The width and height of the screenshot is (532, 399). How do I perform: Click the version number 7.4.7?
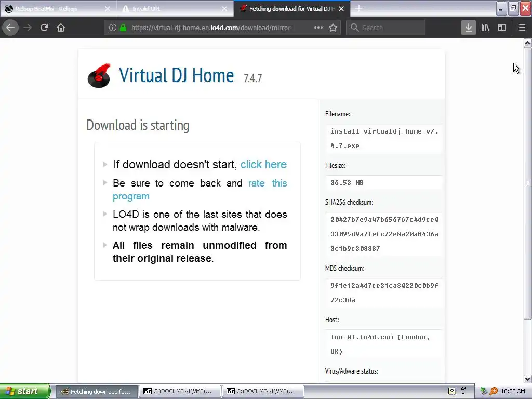253,78
